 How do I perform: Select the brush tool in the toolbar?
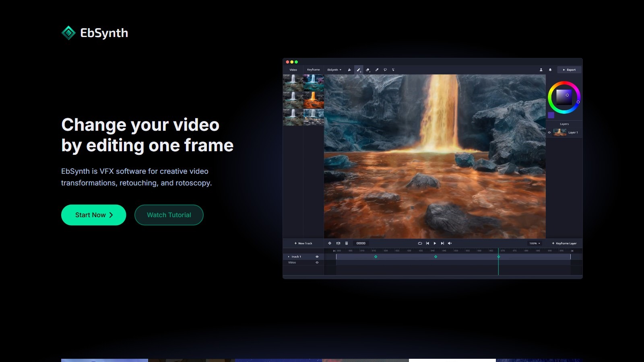(358, 70)
